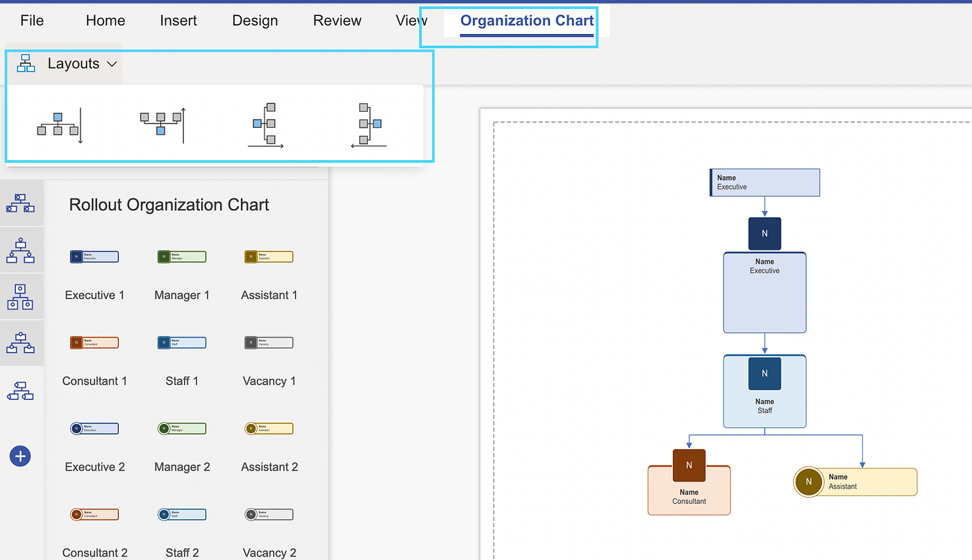The image size is (972, 560).
Task: Select the right-to-left layout icon
Action: [x=368, y=125]
